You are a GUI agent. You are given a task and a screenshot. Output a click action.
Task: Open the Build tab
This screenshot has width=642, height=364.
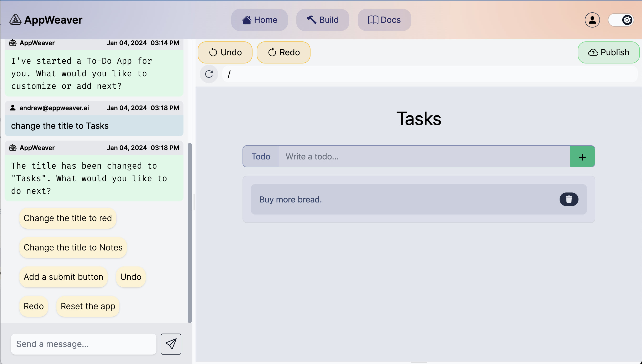323,20
